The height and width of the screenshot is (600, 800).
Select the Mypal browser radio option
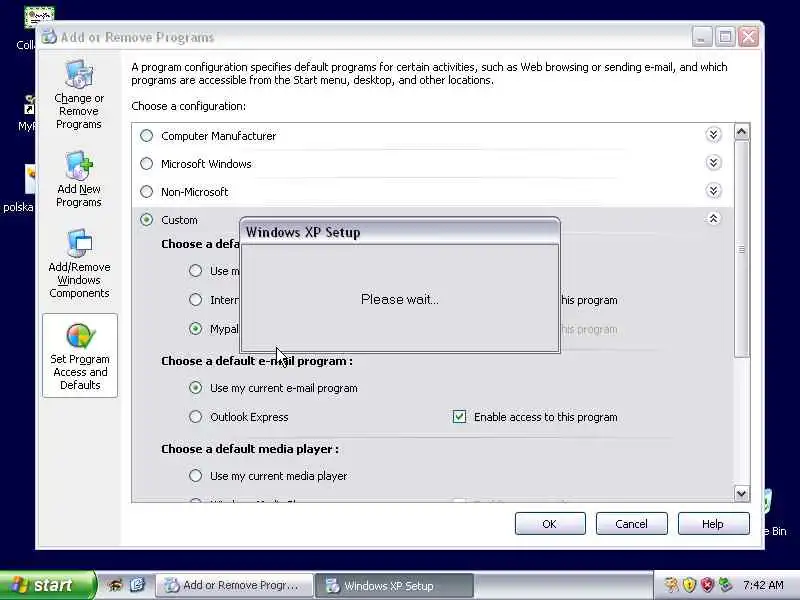coord(195,329)
